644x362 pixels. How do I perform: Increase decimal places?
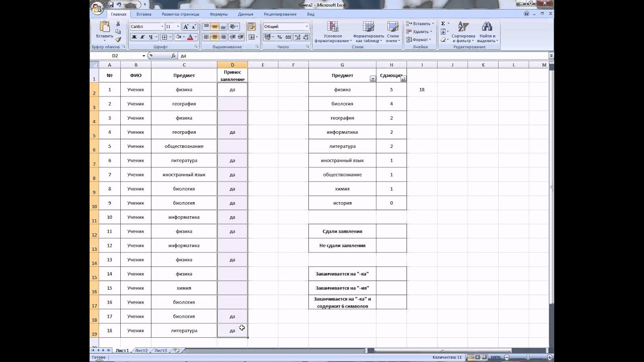tap(297, 37)
